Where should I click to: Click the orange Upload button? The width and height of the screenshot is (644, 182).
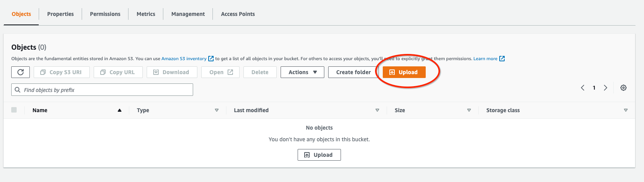(x=404, y=72)
